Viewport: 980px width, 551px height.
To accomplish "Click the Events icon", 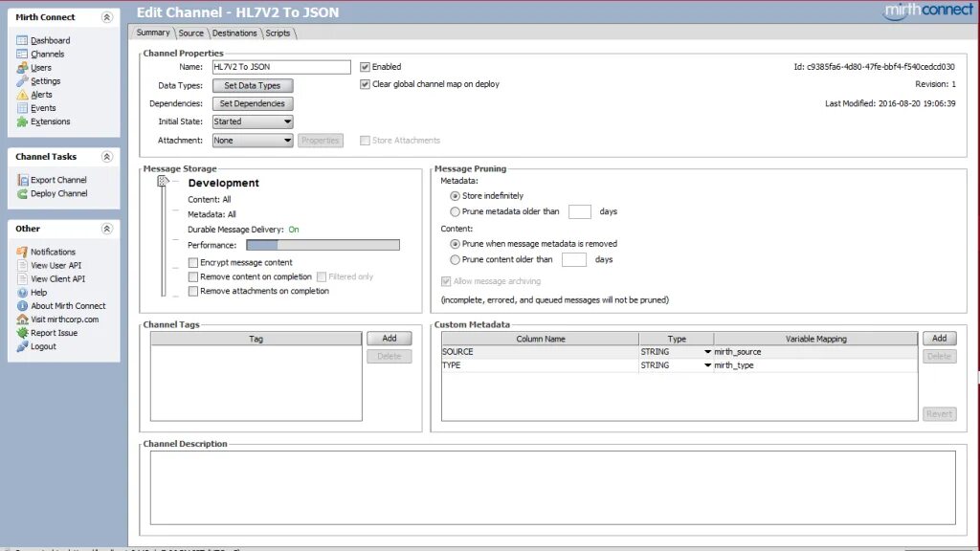I will click(x=22, y=108).
